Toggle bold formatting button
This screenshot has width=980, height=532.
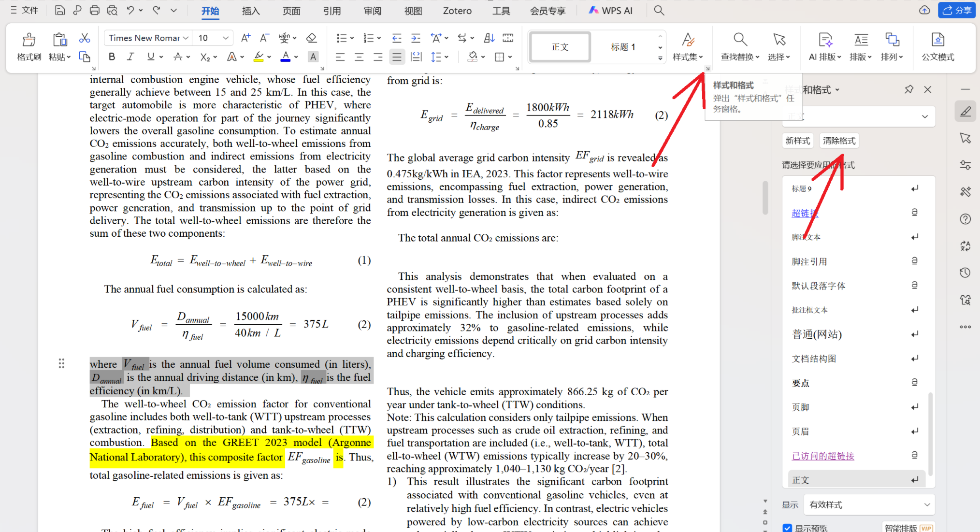112,57
